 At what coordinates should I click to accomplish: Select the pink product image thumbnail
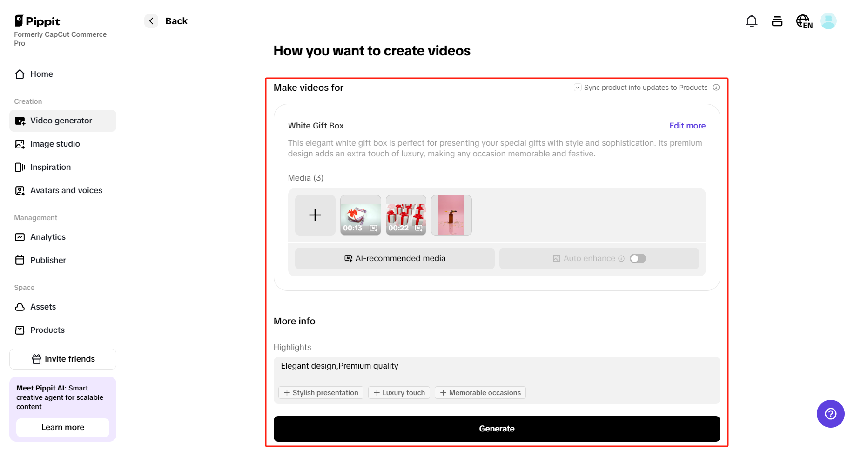(x=451, y=215)
